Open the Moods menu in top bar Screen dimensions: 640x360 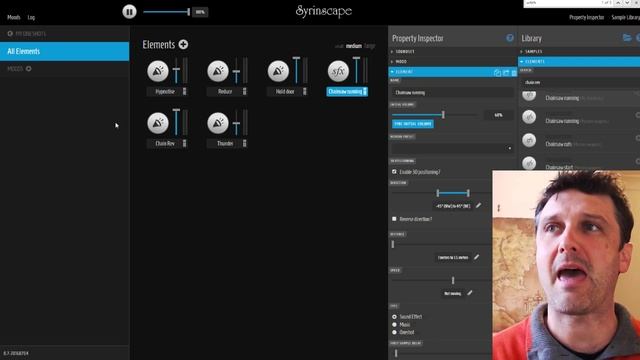[x=13, y=18]
